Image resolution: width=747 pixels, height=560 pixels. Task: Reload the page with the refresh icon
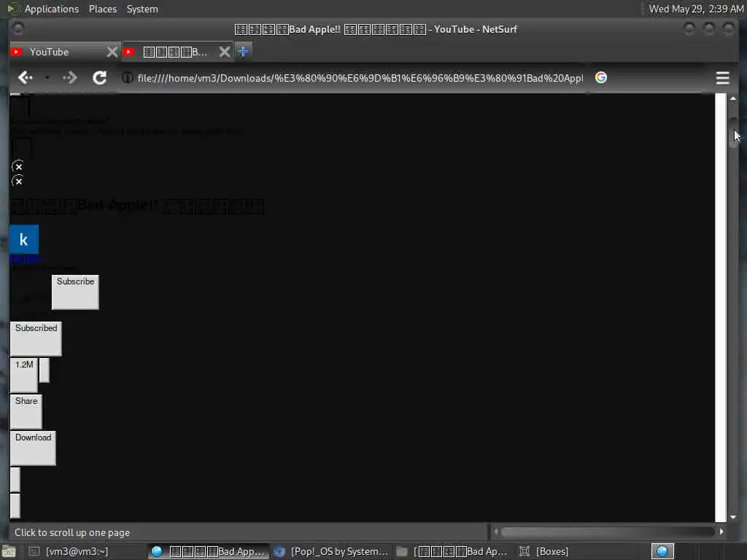click(99, 77)
